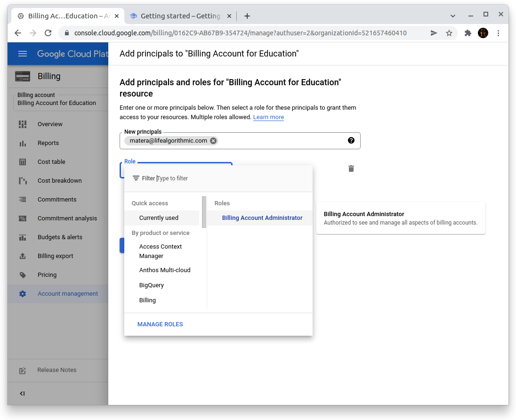Choose BigQuery in the product list
Viewport: 516px width, 420px height.
coord(151,285)
